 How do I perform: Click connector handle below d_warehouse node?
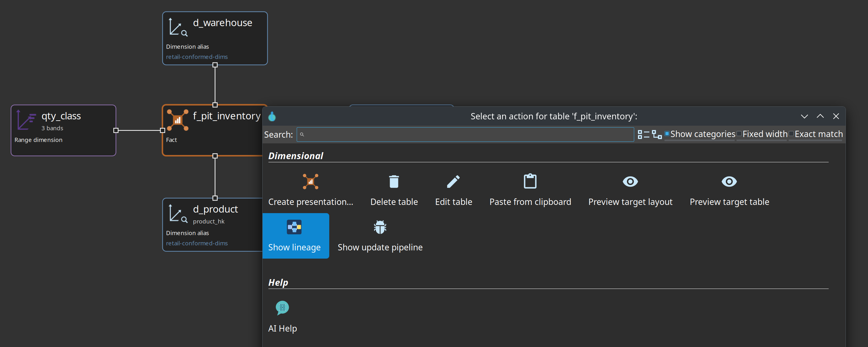point(215,65)
